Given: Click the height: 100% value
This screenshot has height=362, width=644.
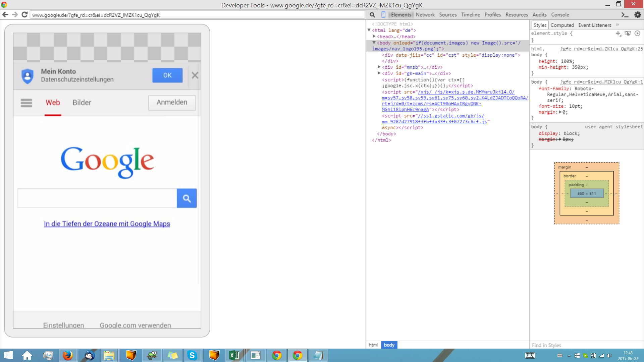Looking at the screenshot, I should (566, 61).
